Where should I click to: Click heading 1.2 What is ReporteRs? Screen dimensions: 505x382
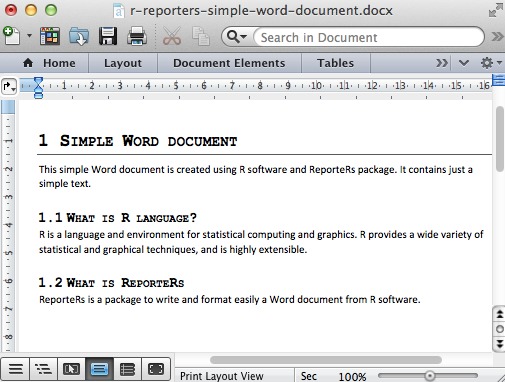click(x=111, y=283)
